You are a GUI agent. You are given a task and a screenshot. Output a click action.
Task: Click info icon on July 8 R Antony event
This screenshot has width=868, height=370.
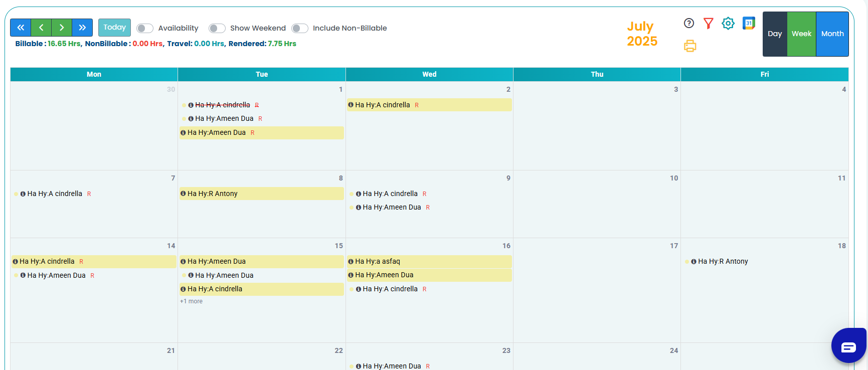[183, 194]
